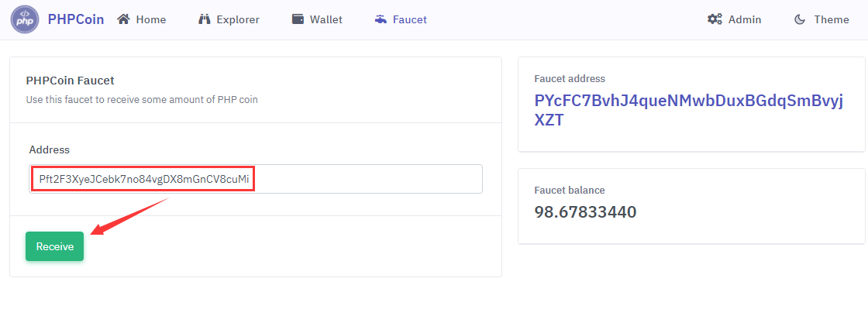The image size is (868, 323).
Task: Click the faucet balance value 98.67833440
Action: point(585,211)
